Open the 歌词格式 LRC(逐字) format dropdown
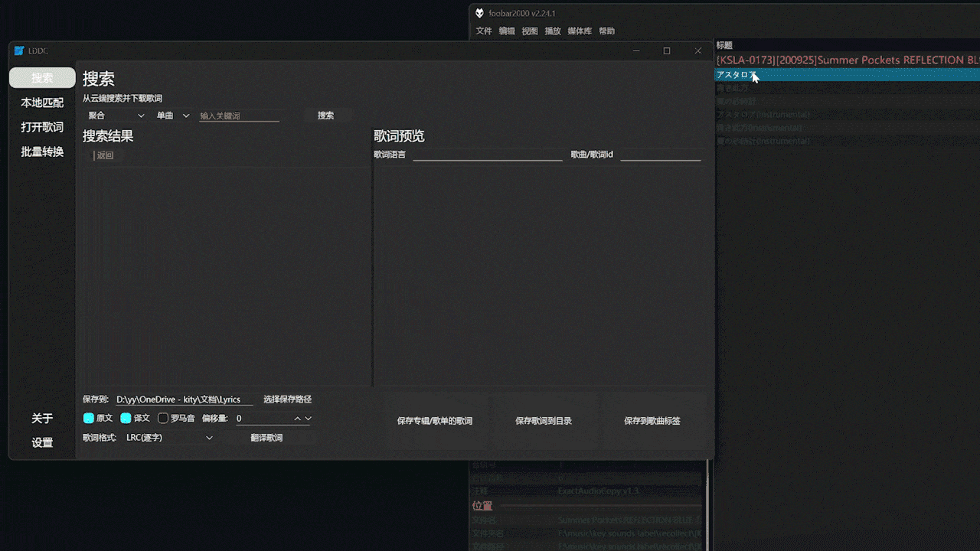This screenshot has height=551, width=980. [169, 438]
